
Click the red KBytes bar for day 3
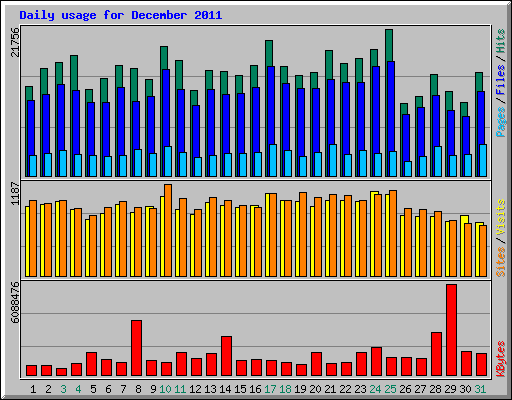click(61, 372)
